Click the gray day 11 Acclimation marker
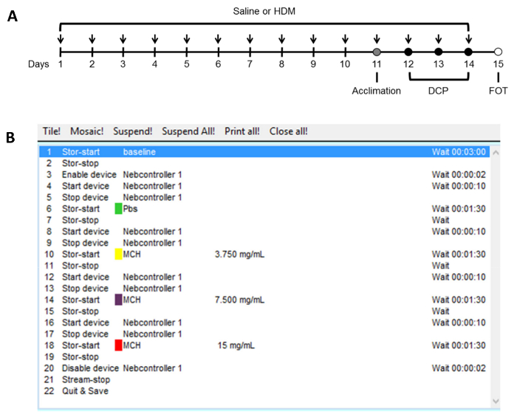The height and width of the screenshot is (420, 517). click(x=377, y=52)
